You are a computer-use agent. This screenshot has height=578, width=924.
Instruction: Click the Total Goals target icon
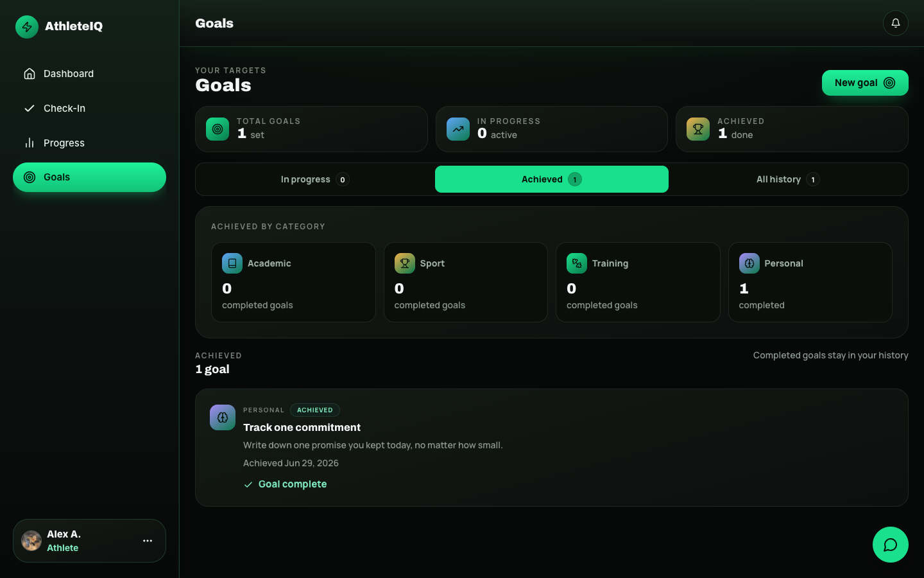[218, 129]
